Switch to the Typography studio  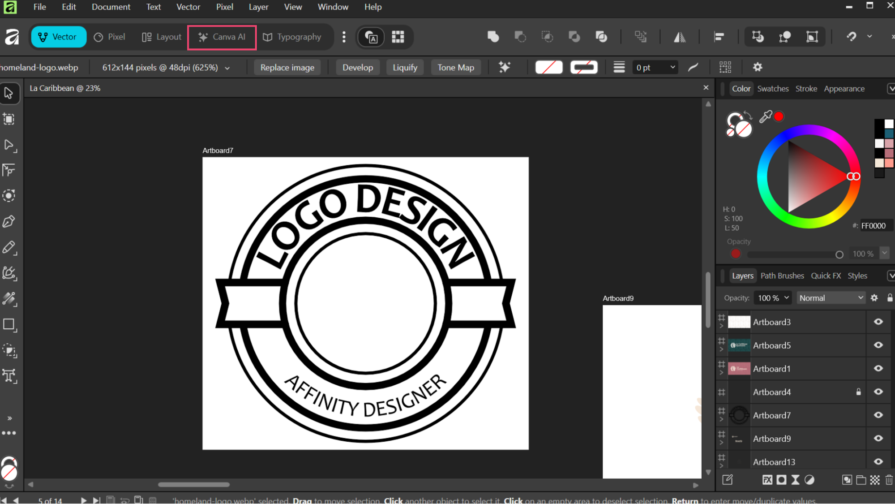[292, 37]
